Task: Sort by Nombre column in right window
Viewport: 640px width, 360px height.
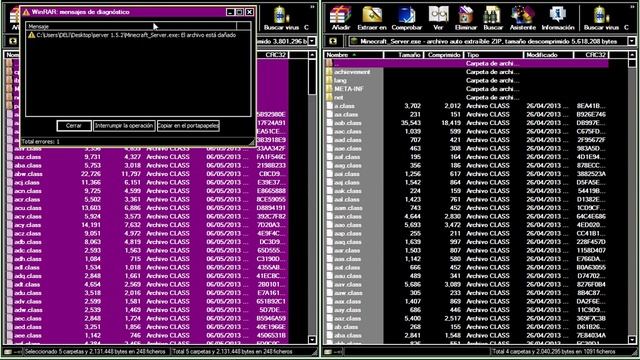Action: pos(354,55)
